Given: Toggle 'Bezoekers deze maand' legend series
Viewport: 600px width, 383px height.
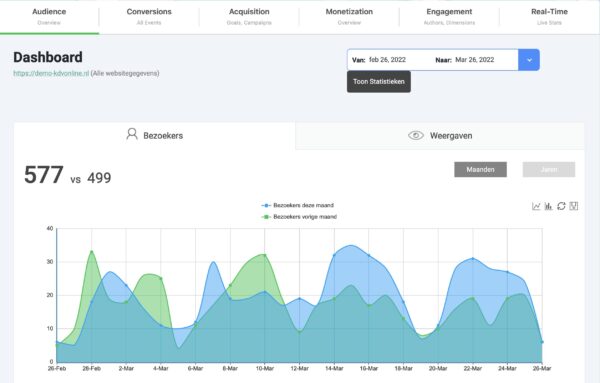Looking at the screenshot, I should [x=297, y=205].
